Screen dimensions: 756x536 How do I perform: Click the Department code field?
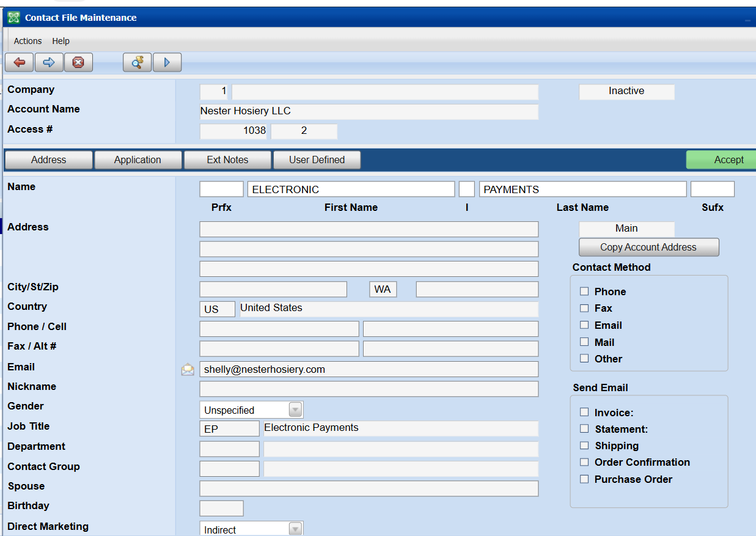pos(229,449)
